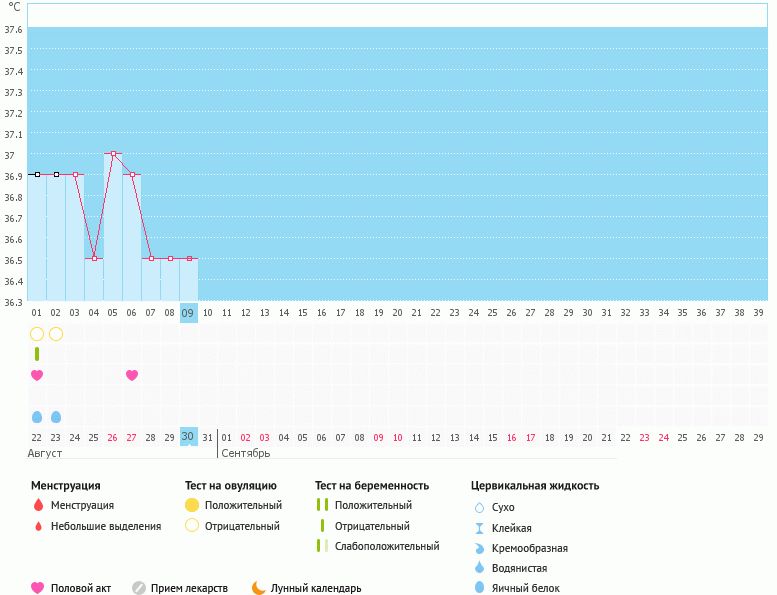This screenshot has width=777, height=595.
Task: Select cervical fluid droplet on August 23
Action: (56, 416)
